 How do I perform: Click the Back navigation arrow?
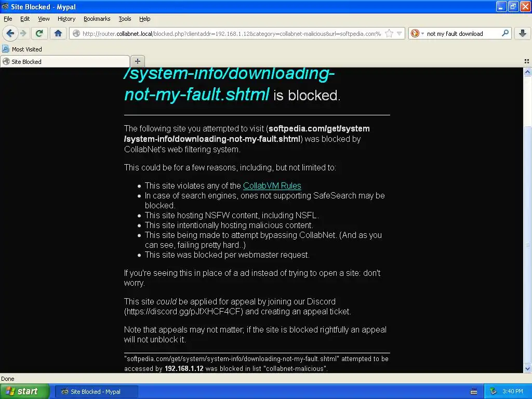point(10,33)
